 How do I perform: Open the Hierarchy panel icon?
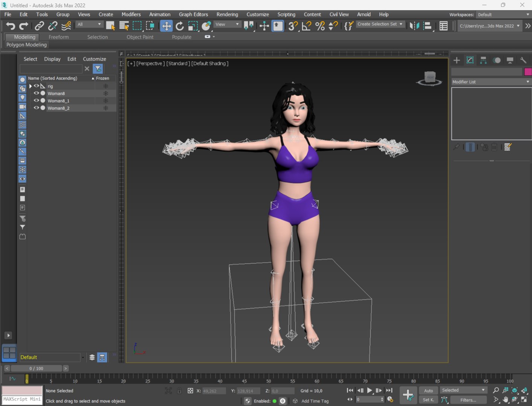tap(483, 60)
